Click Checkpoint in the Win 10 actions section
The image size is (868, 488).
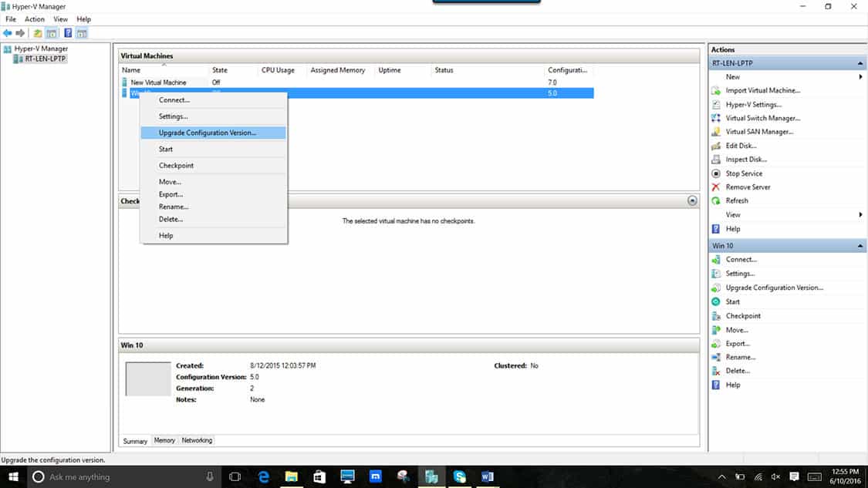(x=743, y=316)
